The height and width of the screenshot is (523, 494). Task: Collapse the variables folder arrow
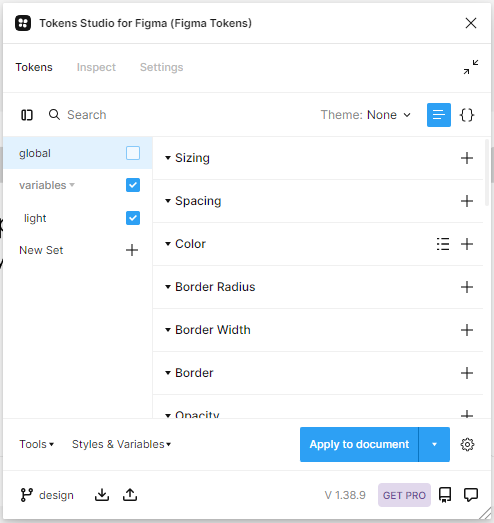click(x=72, y=185)
